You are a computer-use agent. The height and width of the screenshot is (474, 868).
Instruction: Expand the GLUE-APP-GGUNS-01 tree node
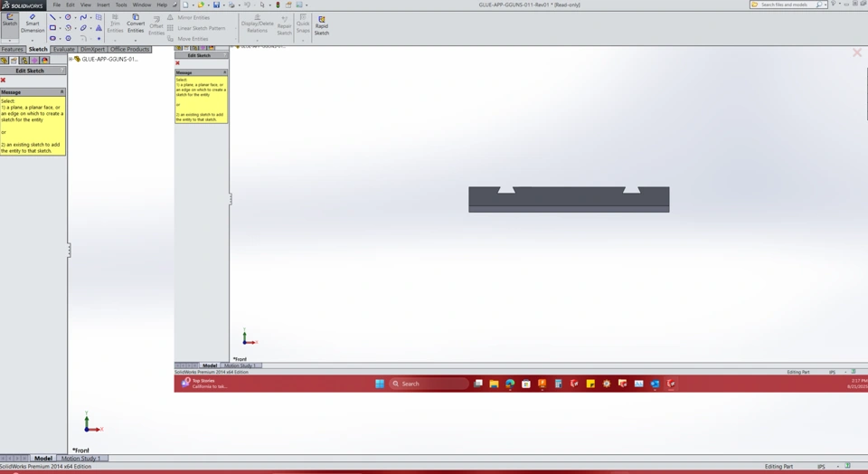pos(70,60)
